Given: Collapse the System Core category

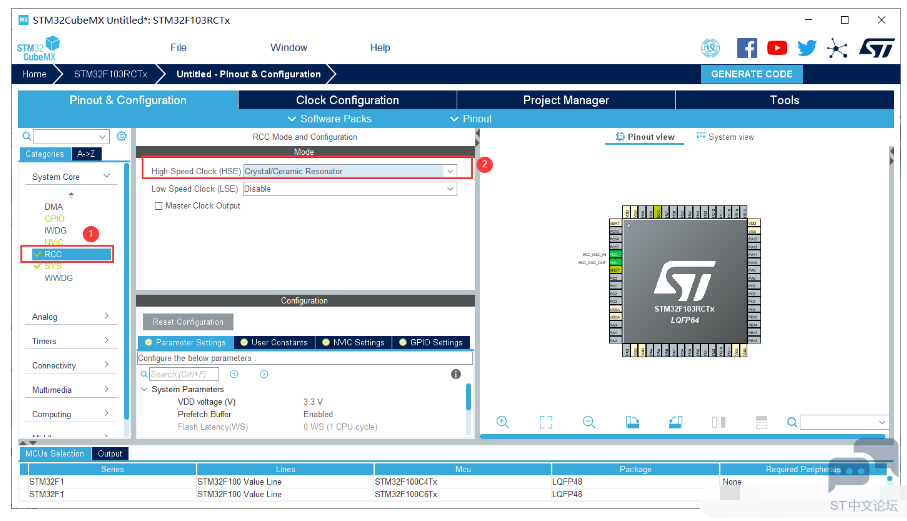Looking at the screenshot, I should (x=107, y=176).
